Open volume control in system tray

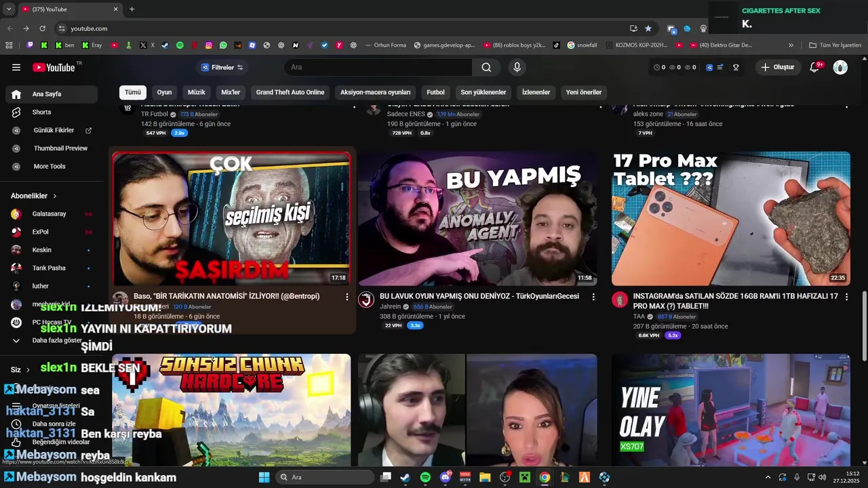[x=823, y=477]
